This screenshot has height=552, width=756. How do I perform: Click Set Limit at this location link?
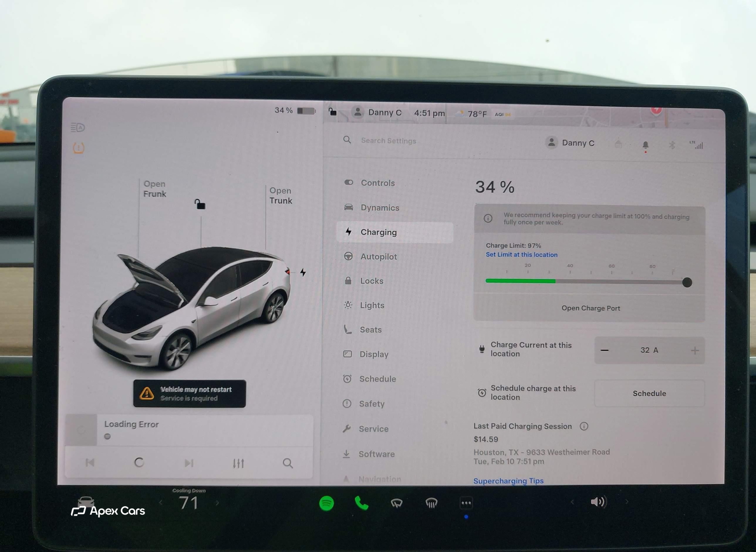(522, 254)
